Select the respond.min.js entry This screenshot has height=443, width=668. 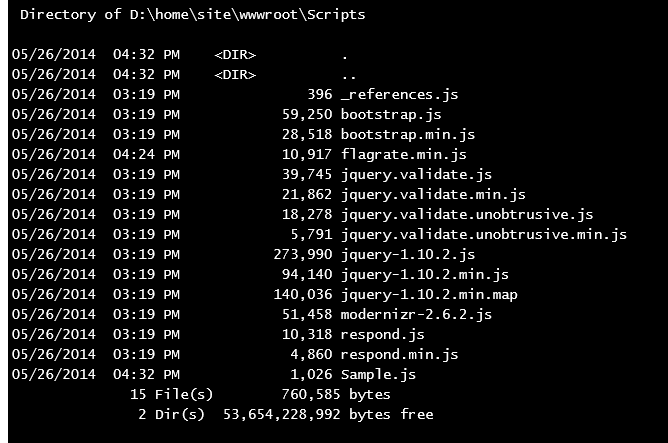[x=400, y=354]
